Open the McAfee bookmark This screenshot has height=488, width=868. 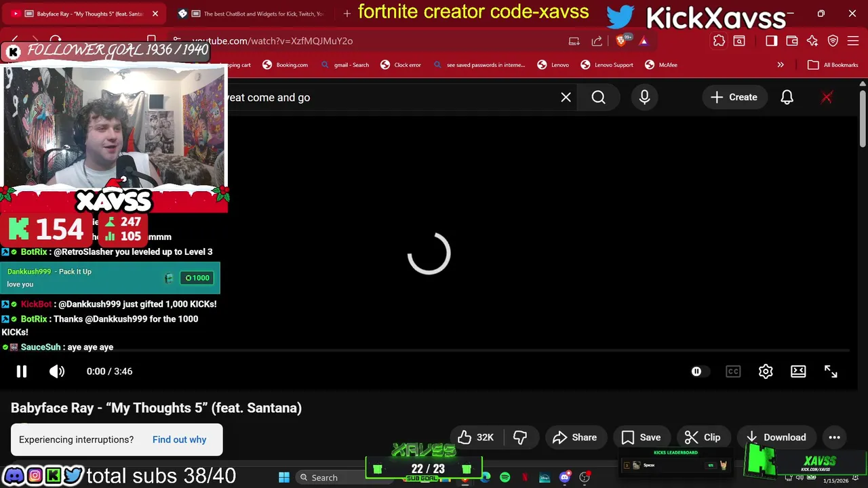pos(661,65)
